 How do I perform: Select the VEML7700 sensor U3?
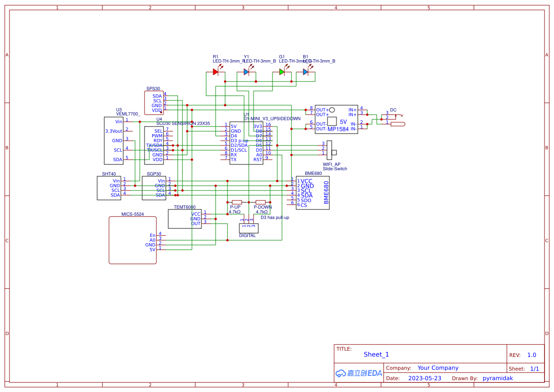[x=112, y=141]
